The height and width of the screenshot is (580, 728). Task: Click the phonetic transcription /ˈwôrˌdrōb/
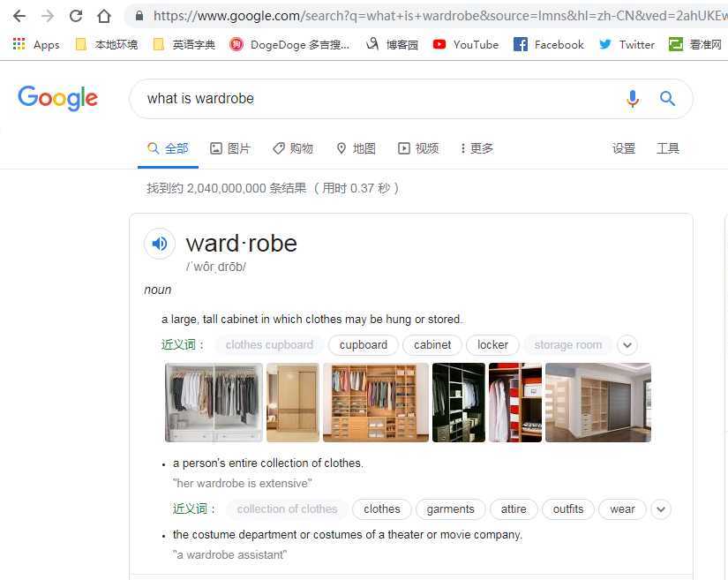[x=216, y=267]
